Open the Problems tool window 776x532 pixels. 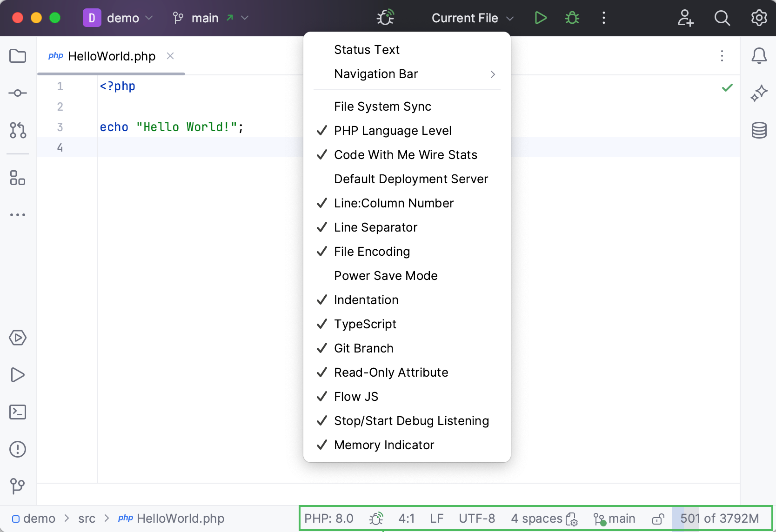pos(18,449)
